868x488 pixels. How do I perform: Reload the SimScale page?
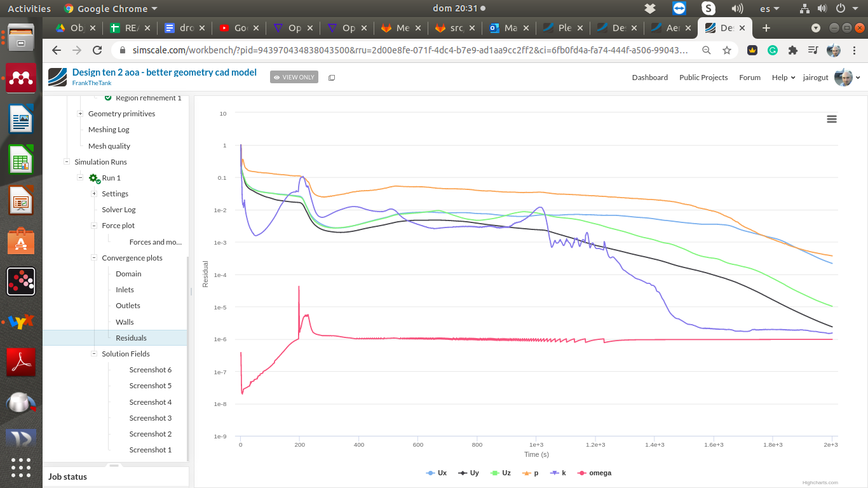coord(97,50)
